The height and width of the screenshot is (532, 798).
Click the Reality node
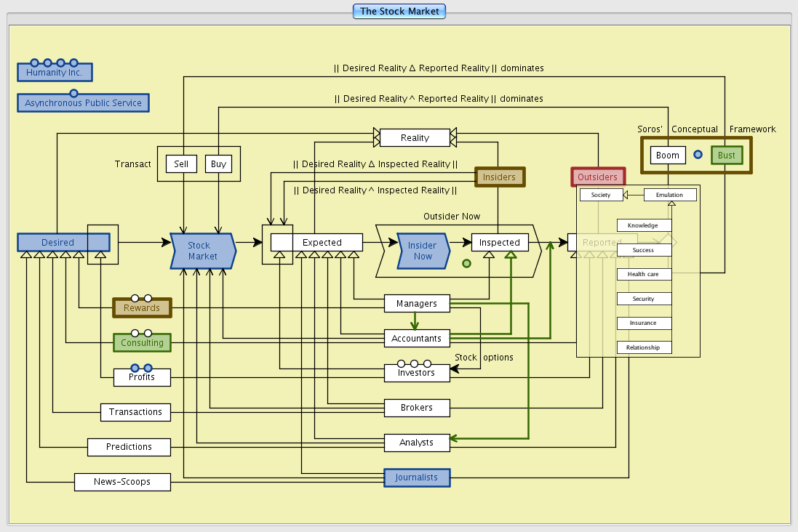(415, 138)
